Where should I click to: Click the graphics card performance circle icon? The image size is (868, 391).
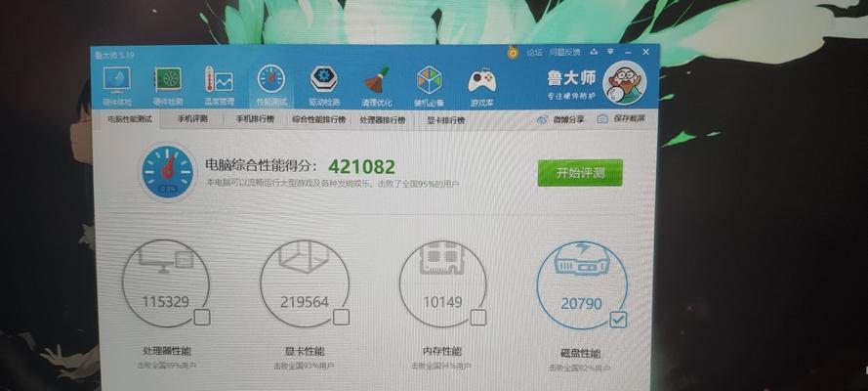(305, 283)
